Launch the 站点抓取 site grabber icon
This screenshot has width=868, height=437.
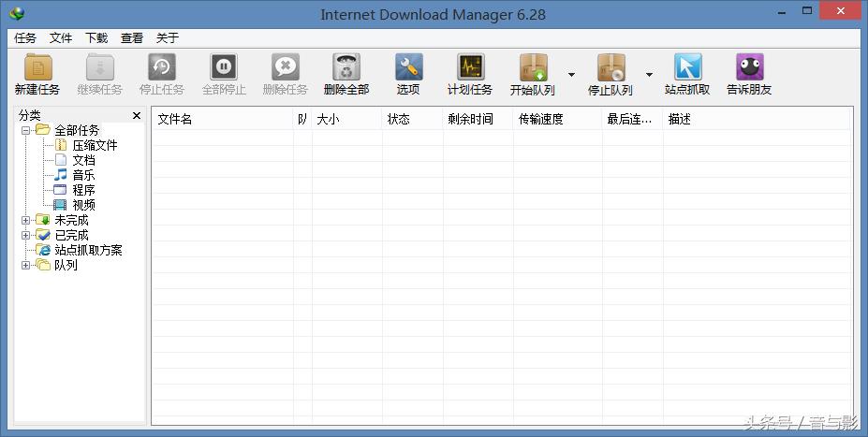(687, 67)
